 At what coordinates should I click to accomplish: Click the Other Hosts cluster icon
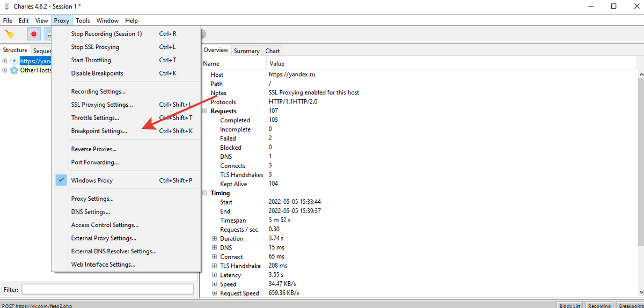14,70
